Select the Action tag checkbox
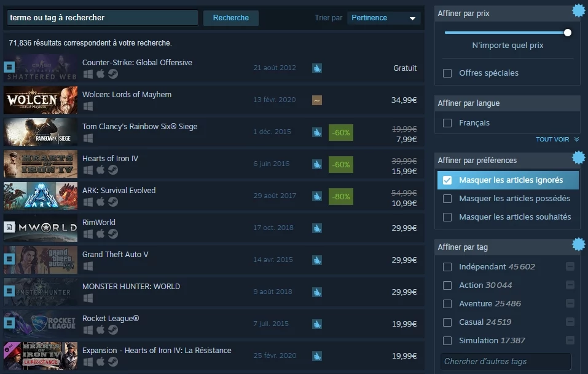Image resolution: width=588 pixels, height=374 pixels. [x=447, y=285]
